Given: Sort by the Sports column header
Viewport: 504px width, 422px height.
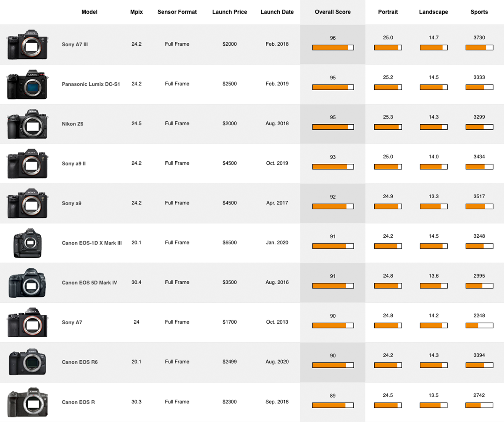Looking at the screenshot, I should point(479,12).
